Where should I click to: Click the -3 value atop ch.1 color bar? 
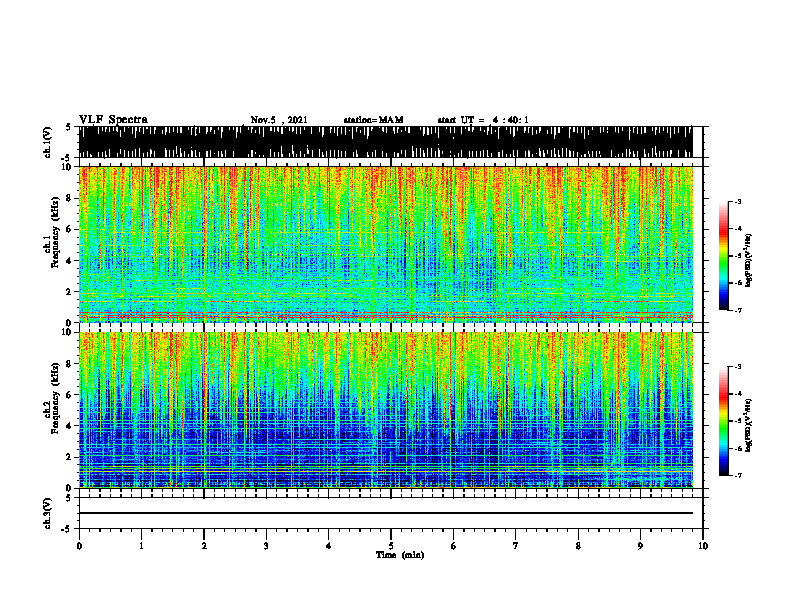[737, 201]
